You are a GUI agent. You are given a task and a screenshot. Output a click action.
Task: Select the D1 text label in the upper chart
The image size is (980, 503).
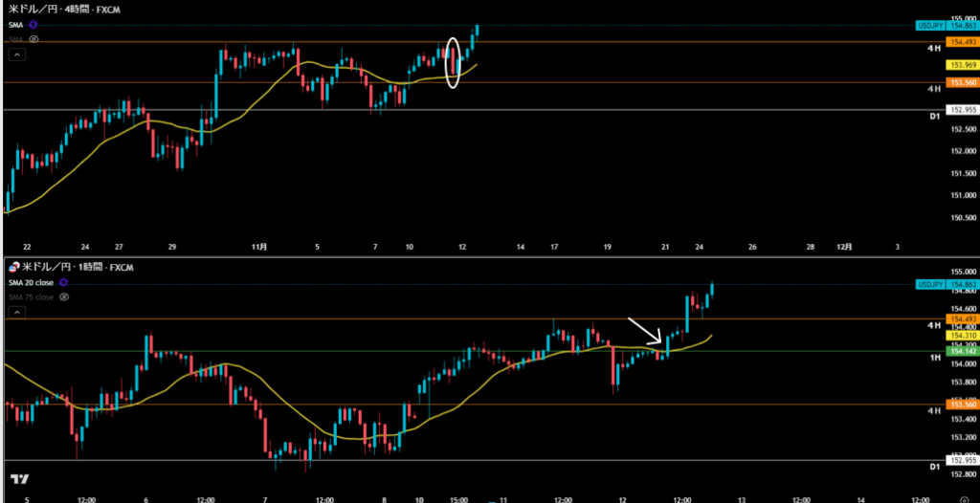pos(932,116)
